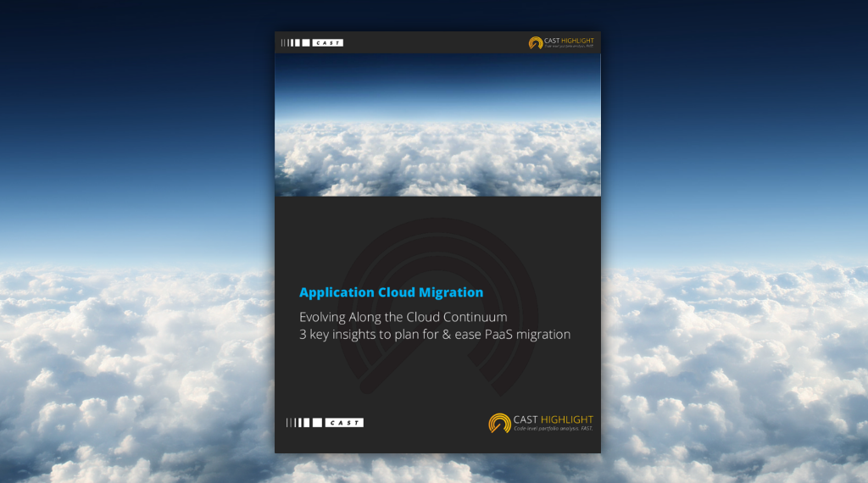Click 'Evolving Along the Cloud Continuum' text
Screen dimensions: 868x483
pyautogui.click(x=403, y=317)
